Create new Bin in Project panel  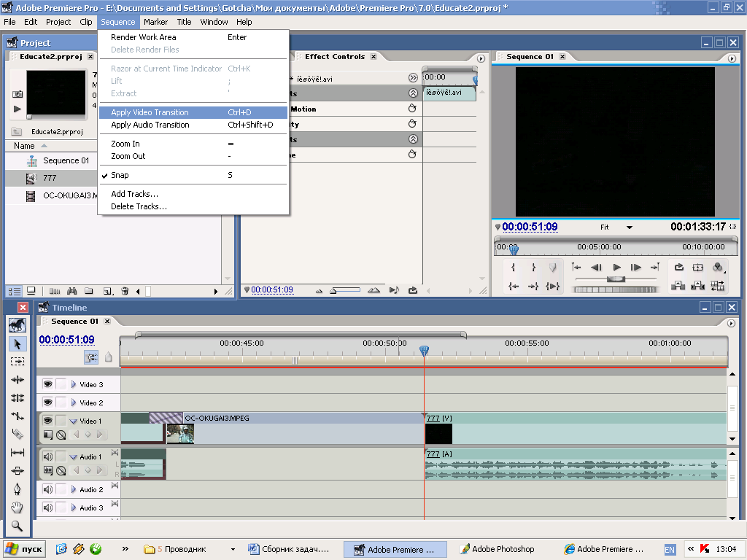88,291
